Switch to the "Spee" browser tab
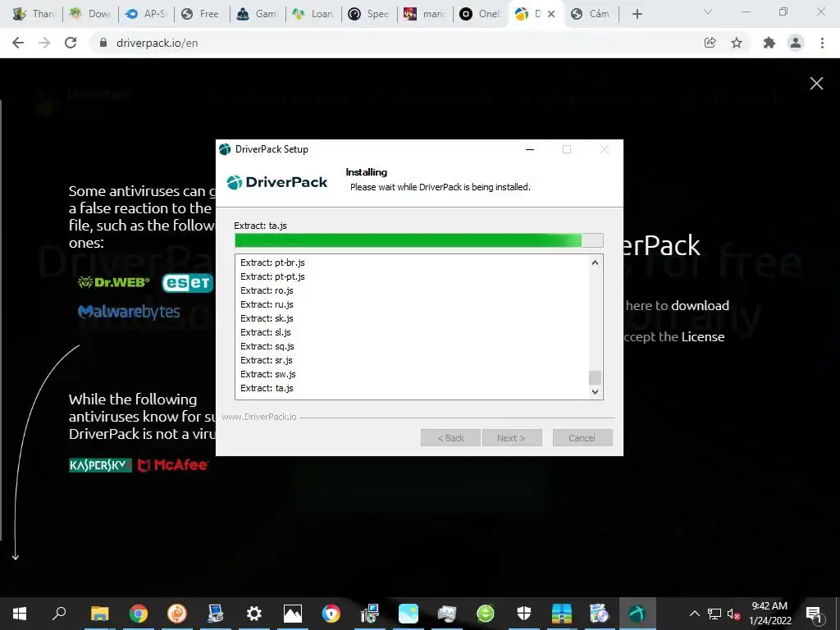This screenshot has width=840, height=630. 368,14
